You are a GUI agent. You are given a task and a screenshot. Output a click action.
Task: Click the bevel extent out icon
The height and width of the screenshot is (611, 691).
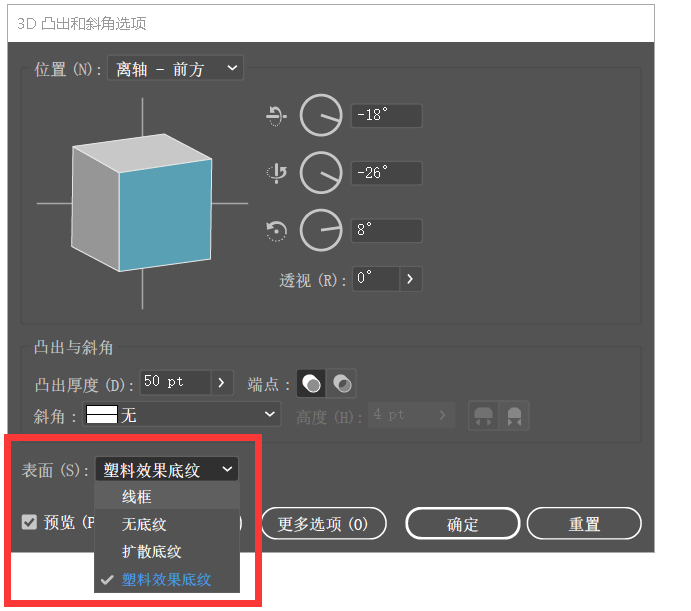483,416
